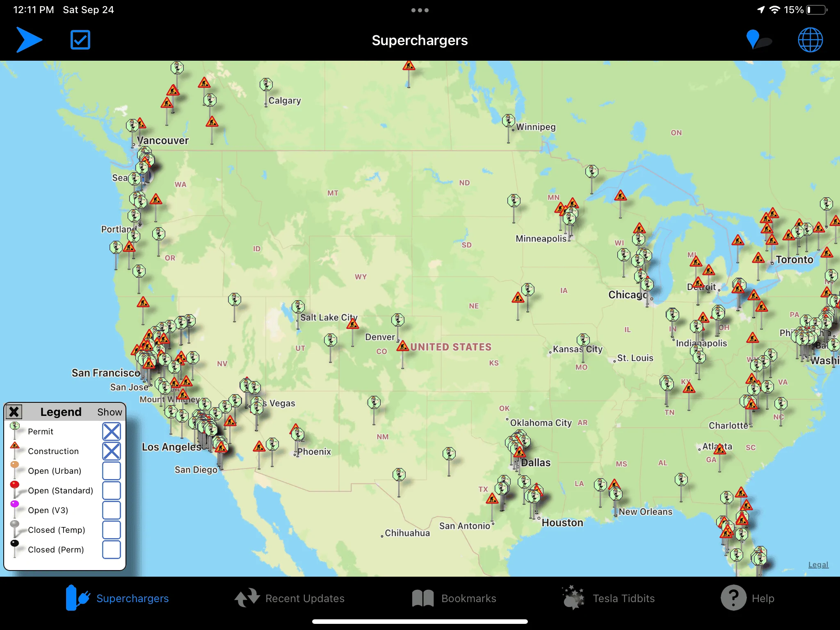Viewport: 840px width, 630px height.
Task: Uncheck the Permit legend checkbox
Action: click(x=112, y=431)
